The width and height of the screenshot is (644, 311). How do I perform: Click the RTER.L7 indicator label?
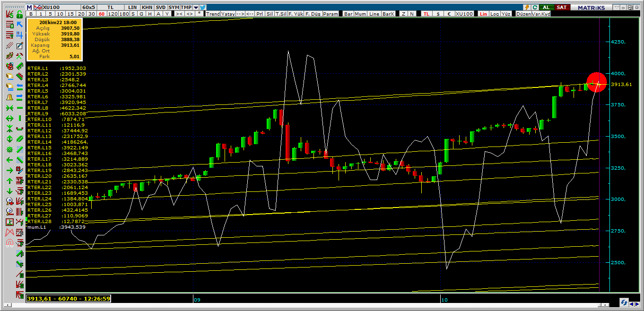coord(57,102)
